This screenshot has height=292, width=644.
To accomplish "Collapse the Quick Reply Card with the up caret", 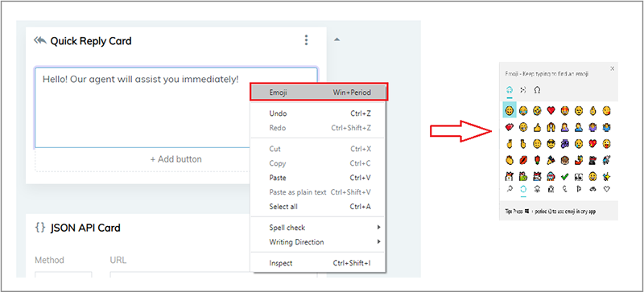I will 336,39.
